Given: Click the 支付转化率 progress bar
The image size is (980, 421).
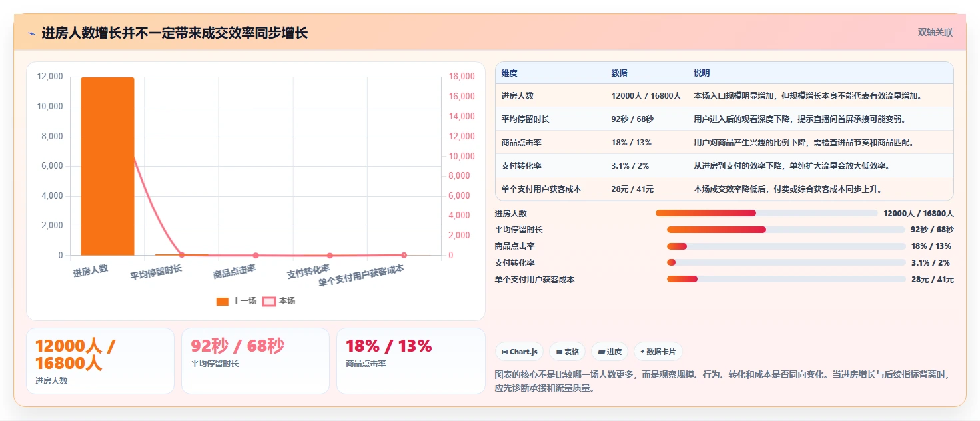Looking at the screenshot, I should (x=786, y=262).
